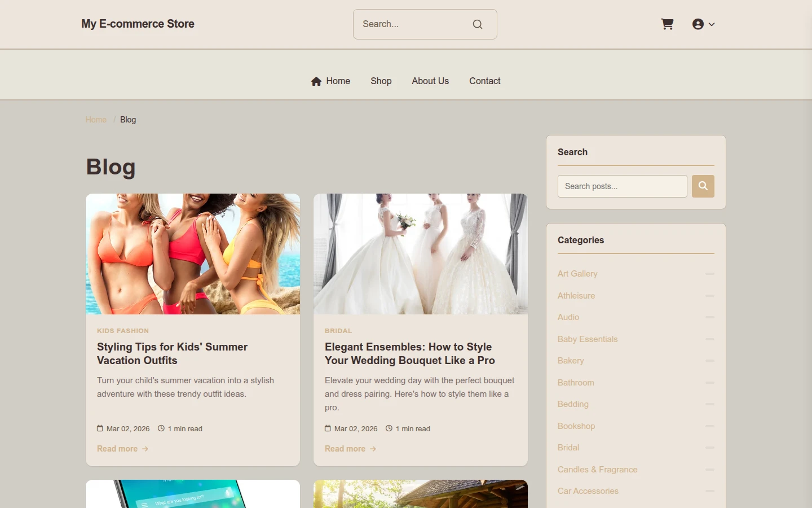Open the Bedding category
The height and width of the screenshot is (508, 812).
click(573, 404)
